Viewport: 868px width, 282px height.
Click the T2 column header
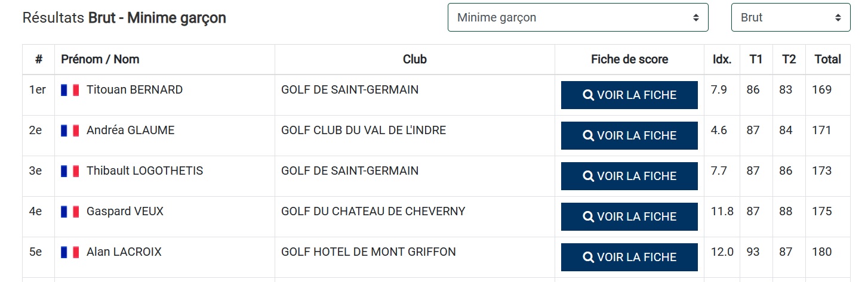pos(789,59)
